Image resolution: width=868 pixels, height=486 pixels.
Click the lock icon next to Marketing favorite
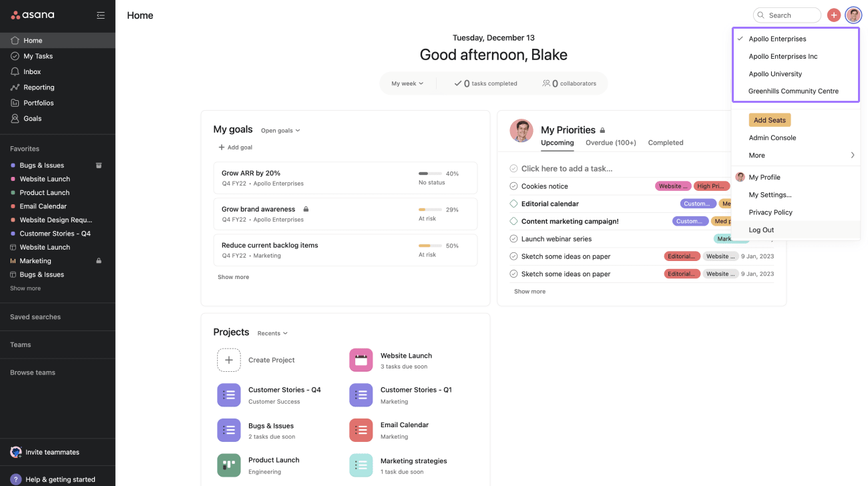coord(99,261)
